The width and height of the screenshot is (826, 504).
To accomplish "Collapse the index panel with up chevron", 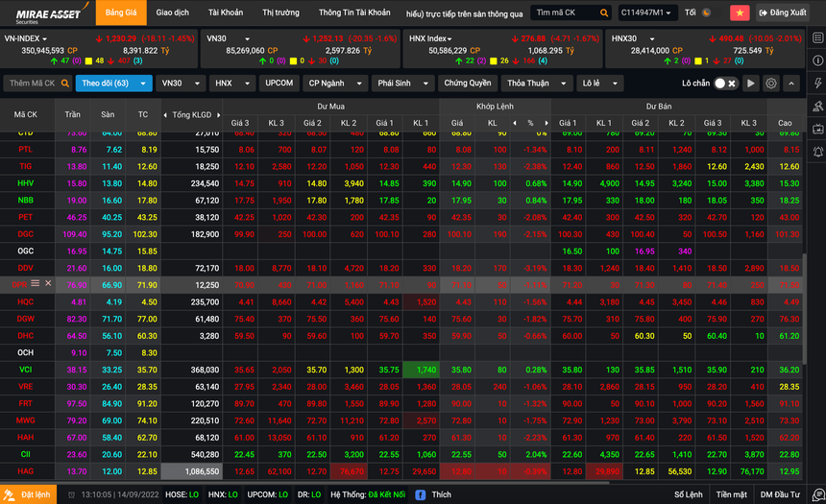I will (x=791, y=84).
